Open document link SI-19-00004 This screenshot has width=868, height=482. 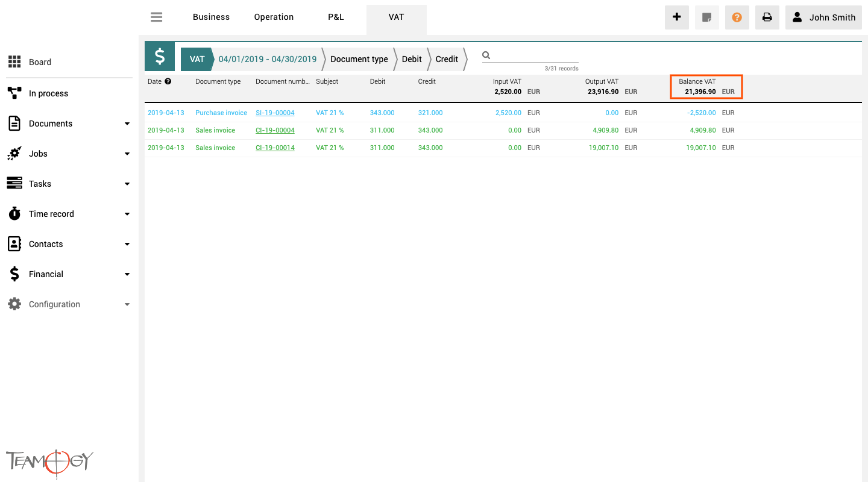coord(275,113)
